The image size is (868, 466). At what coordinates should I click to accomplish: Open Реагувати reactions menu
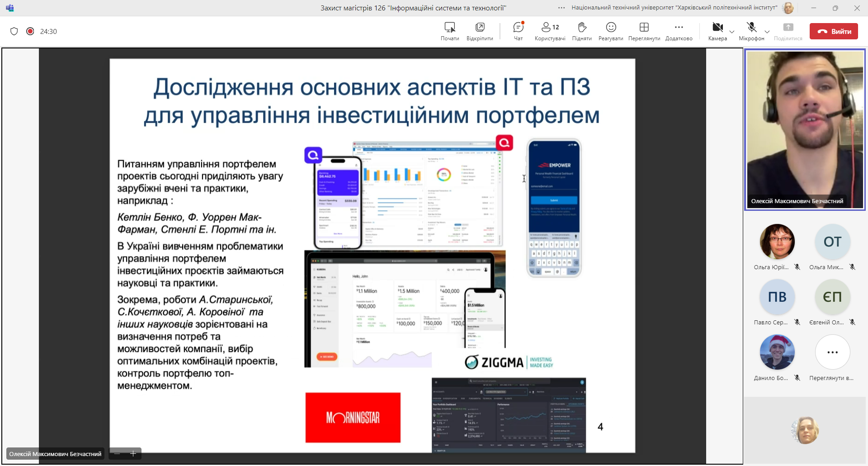[611, 31]
